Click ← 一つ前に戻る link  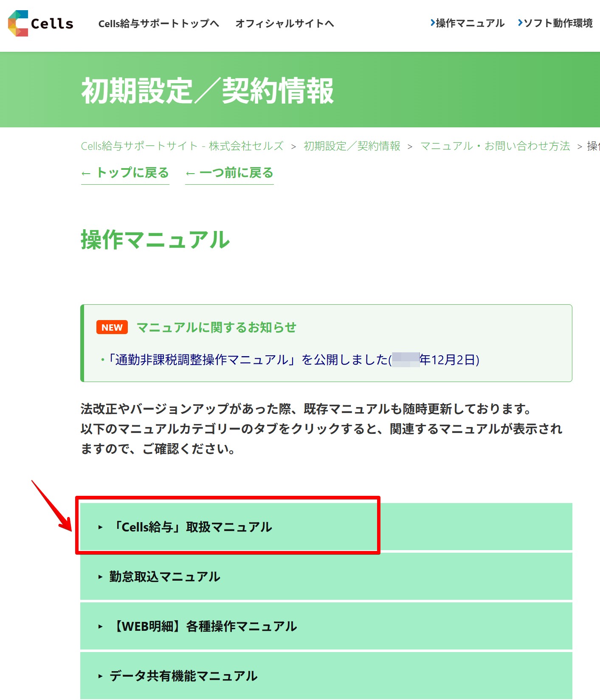click(229, 173)
